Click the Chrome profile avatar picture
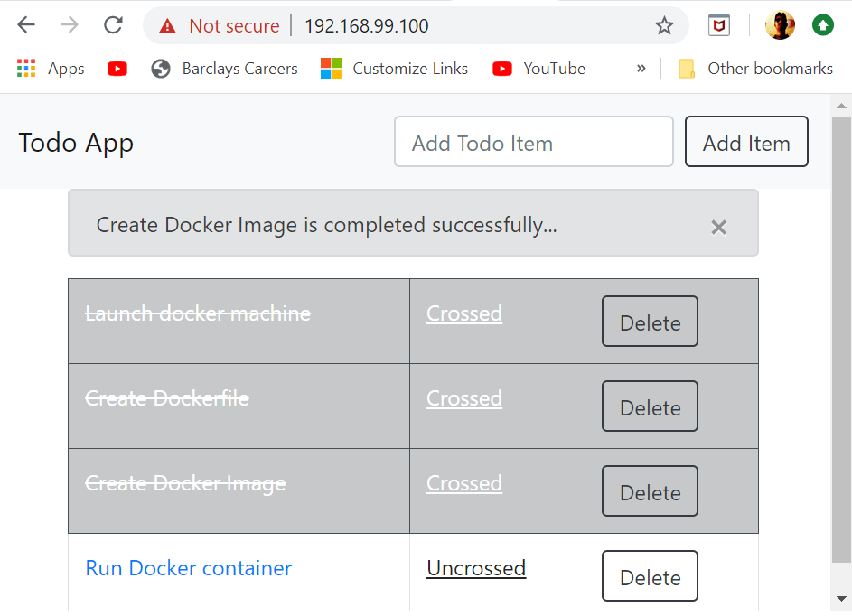Viewport: 852px width, 616px height. coord(780,24)
